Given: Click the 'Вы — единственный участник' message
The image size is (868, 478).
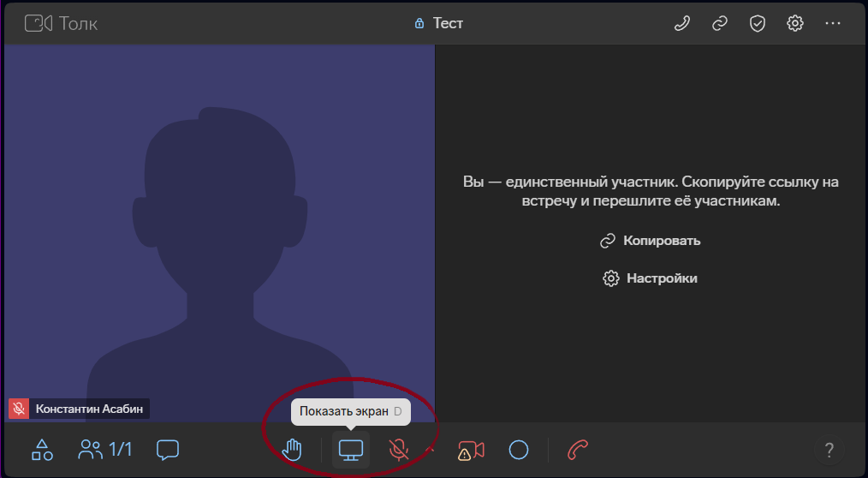Looking at the screenshot, I should pos(651,191).
